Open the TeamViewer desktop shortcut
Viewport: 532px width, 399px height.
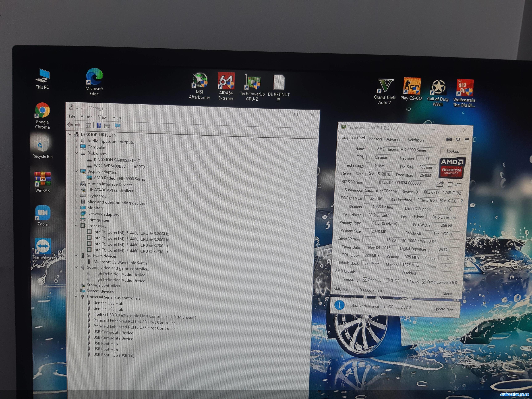coord(43,249)
